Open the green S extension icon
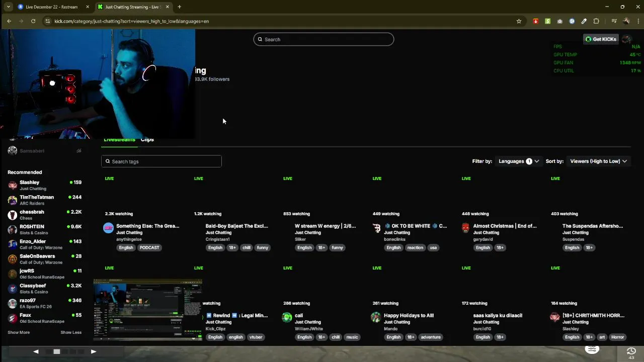This screenshot has width=644, height=362. (x=547, y=21)
